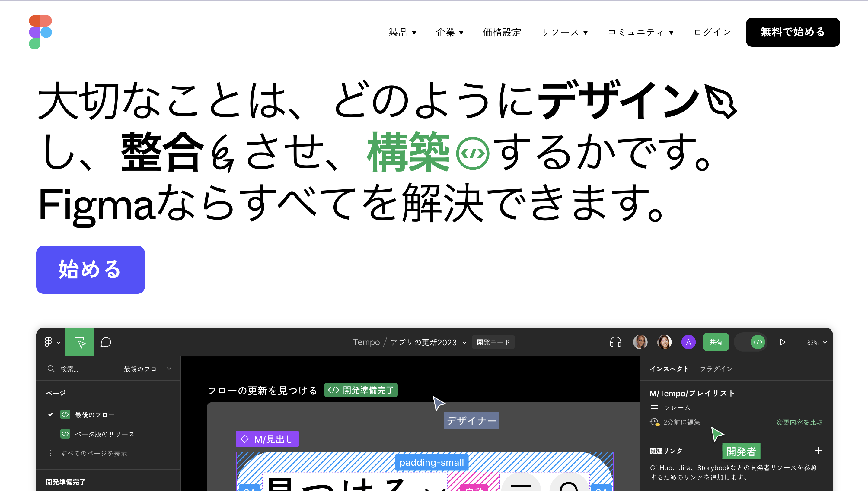Click the 開発準備完了 sidebar section header
The width and height of the screenshot is (868, 491).
tap(66, 482)
